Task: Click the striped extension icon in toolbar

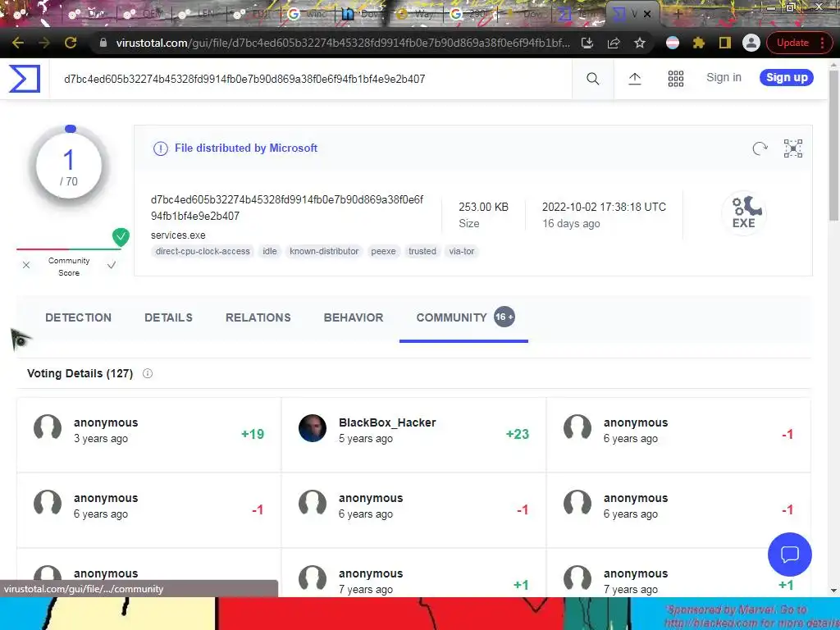Action: [673, 43]
